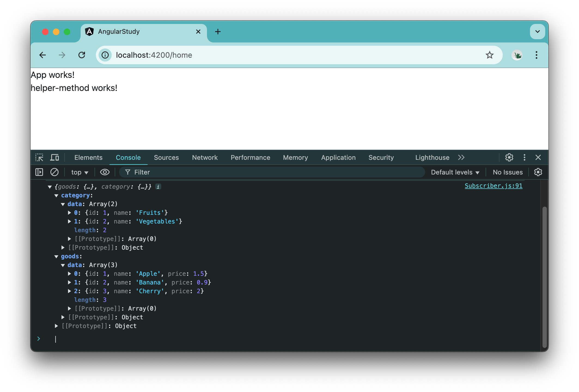The height and width of the screenshot is (392, 579).
Task: Collapse the category data array
Action: tap(63, 204)
